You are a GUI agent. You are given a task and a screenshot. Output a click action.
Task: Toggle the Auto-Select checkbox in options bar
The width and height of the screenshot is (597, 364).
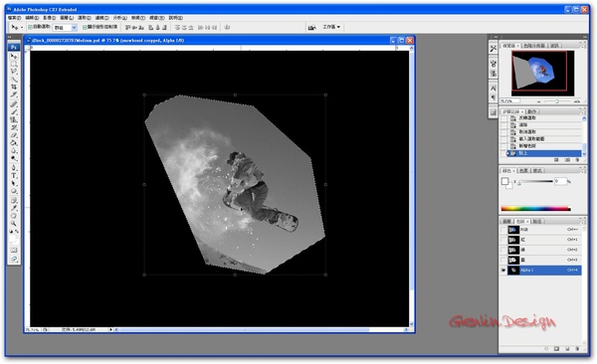[x=30, y=27]
